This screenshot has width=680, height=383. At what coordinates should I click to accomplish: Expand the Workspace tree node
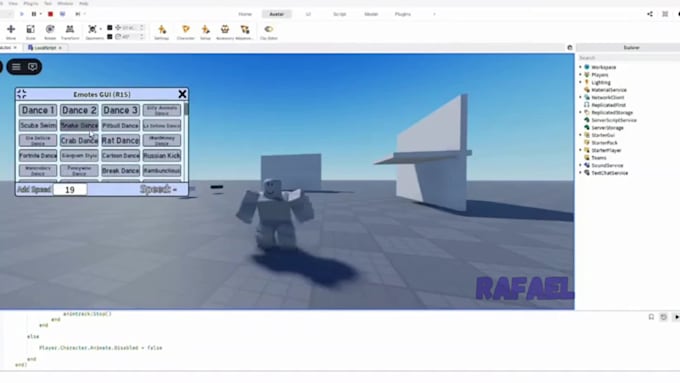[x=580, y=67]
